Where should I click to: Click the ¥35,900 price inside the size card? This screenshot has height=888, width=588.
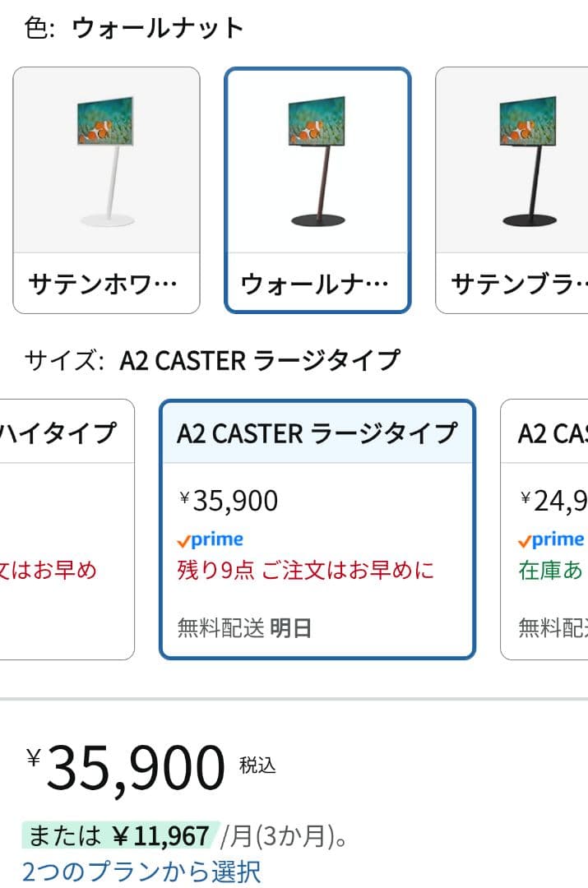[229, 500]
